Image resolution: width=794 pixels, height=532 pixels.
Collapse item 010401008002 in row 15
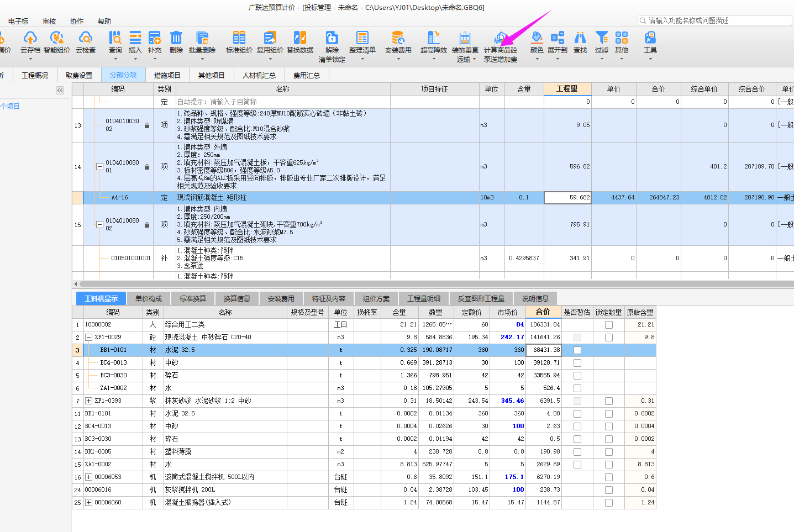coord(99,224)
